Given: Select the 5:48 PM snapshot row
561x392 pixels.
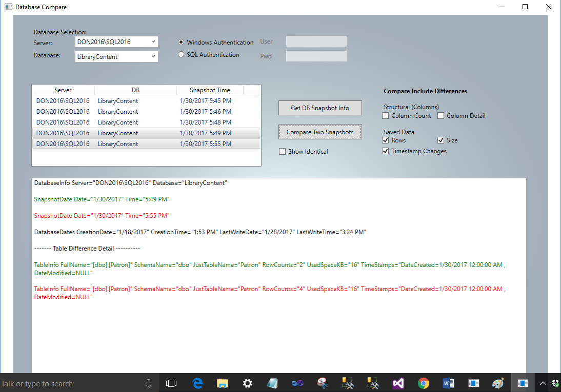Looking at the screenshot, I should [x=146, y=122].
